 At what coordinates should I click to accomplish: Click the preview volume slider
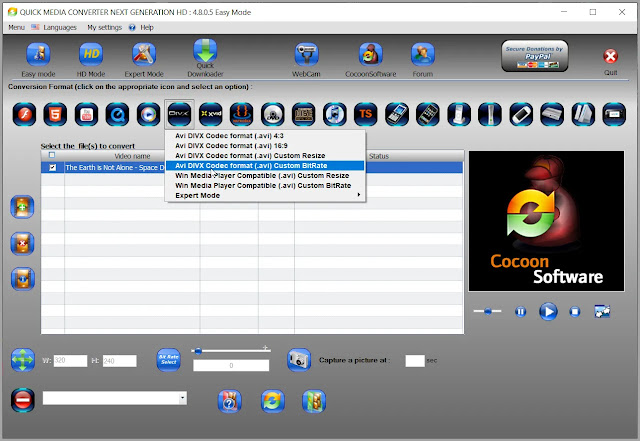pos(487,311)
